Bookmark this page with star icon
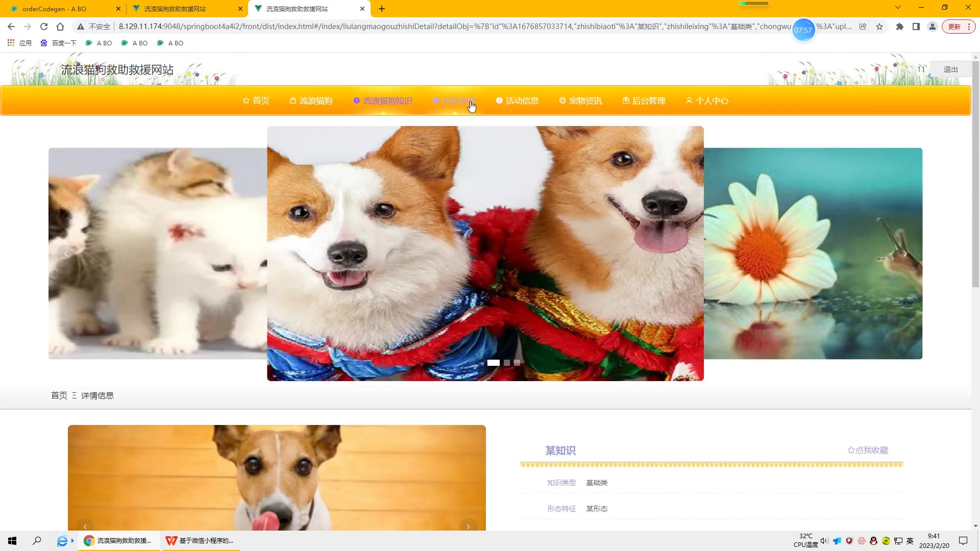This screenshot has height=551, width=980. [x=879, y=27]
